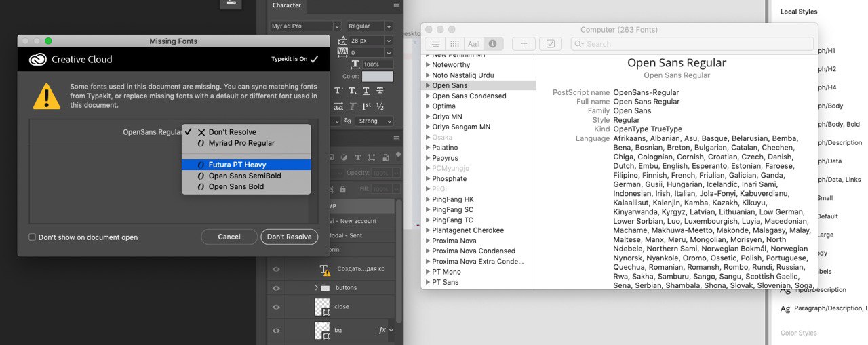Click the buttons group folder icon

coord(325,288)
